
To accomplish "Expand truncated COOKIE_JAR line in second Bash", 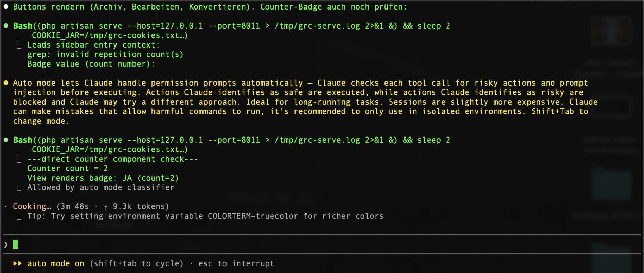I will point(110,150).
